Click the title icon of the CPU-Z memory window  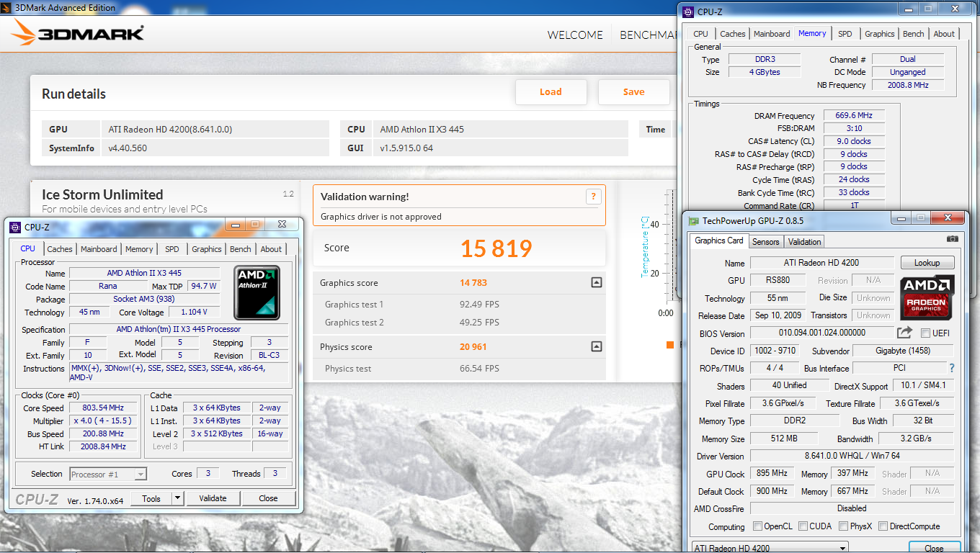[x=688, y=12]
